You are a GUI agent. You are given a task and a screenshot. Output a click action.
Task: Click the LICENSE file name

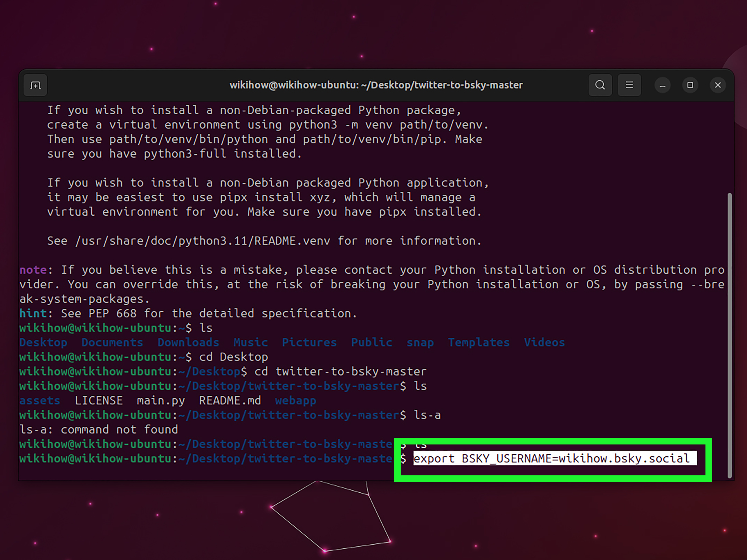[x=99, y=400]
